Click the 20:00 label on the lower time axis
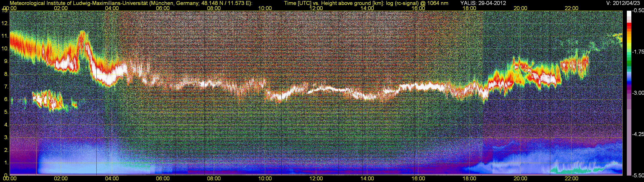 point(521,179)
